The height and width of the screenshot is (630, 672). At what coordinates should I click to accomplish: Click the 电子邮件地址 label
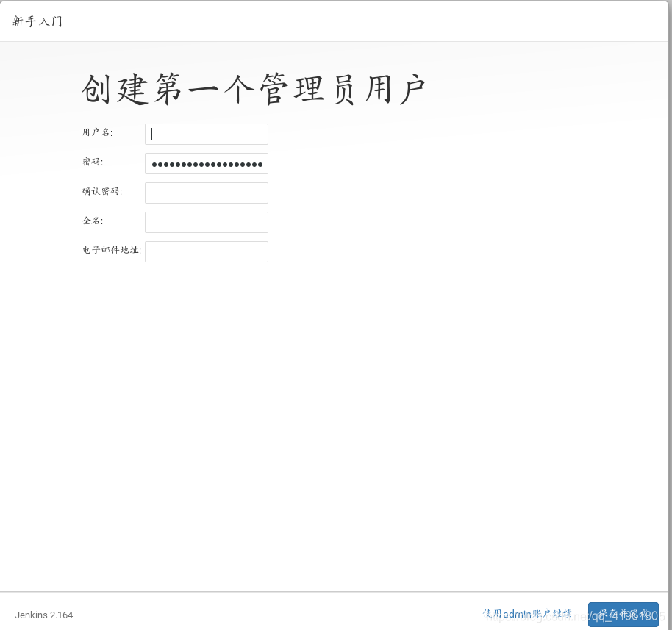112,250
